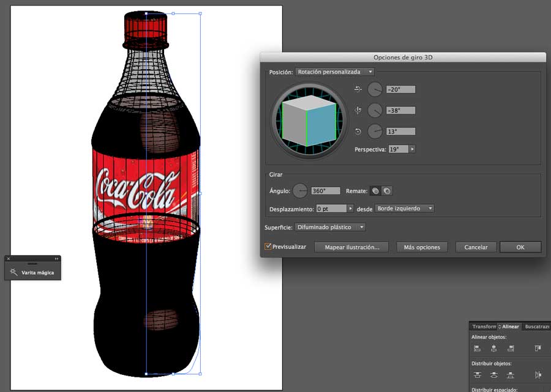
Task: Click the Opciones de giro 3D title bar
Action: click(403, 57)
